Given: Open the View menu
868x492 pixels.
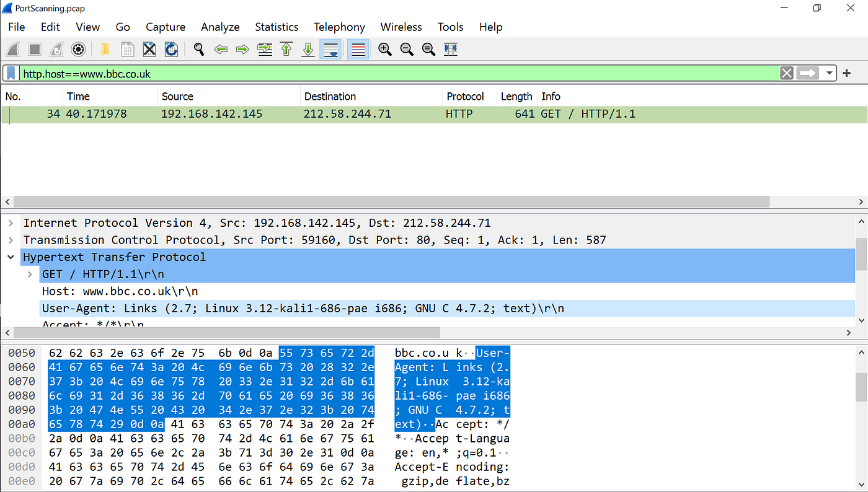Looking at the screenshot, I should point(87,27).
